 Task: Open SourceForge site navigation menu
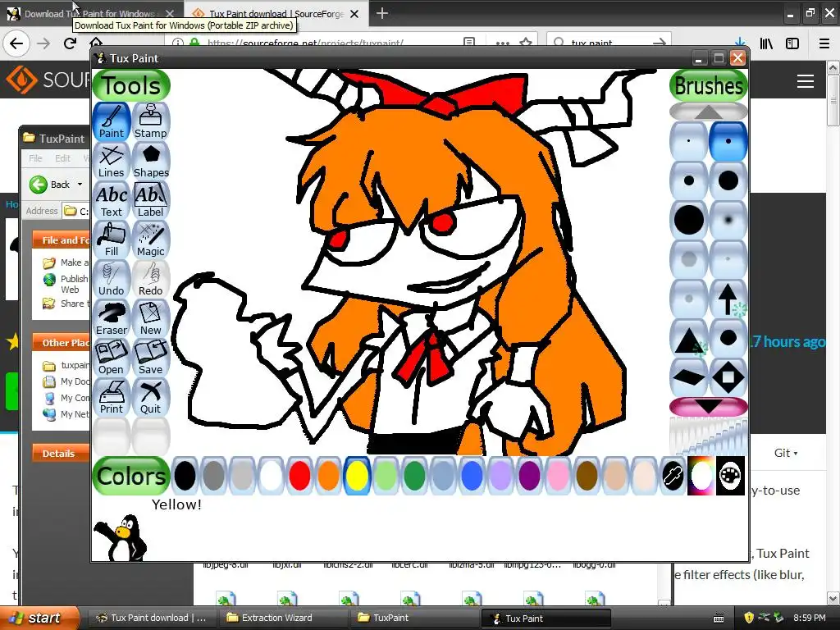806,81
